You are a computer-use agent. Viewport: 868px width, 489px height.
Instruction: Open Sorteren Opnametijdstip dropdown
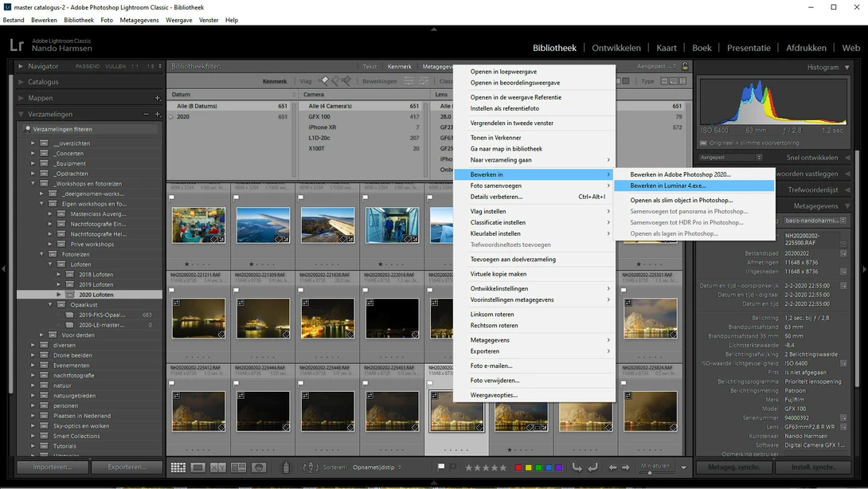click(377, 467)
